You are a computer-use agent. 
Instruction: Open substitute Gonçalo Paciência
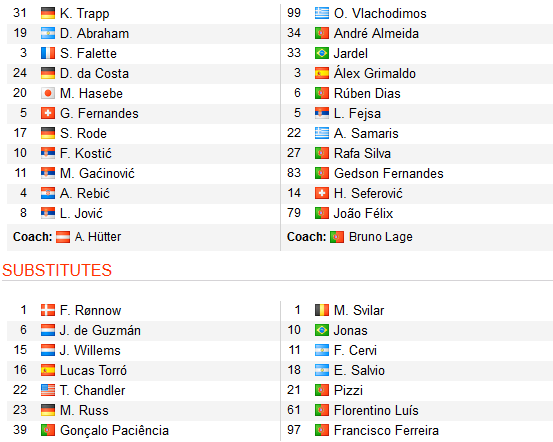point(114,430)
